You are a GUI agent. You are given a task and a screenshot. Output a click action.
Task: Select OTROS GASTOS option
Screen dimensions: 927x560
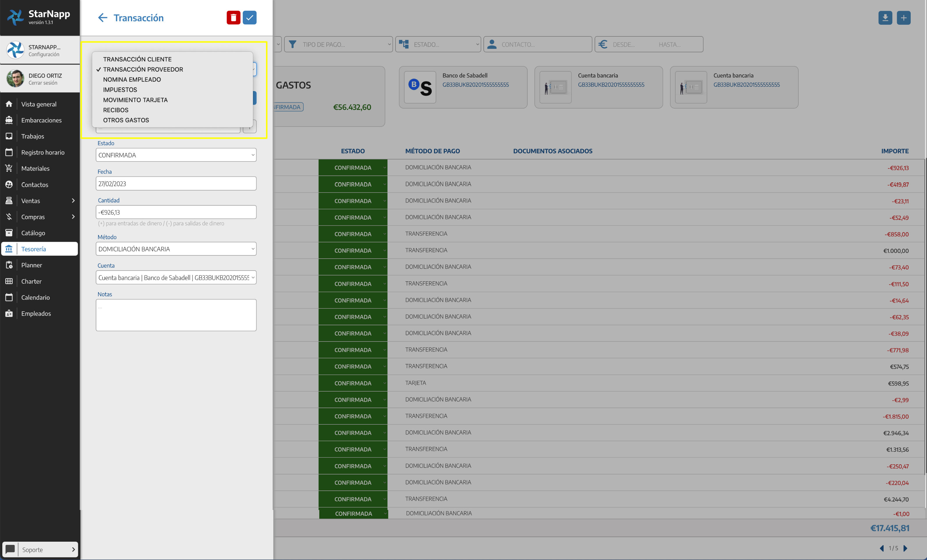click(126, 120)
